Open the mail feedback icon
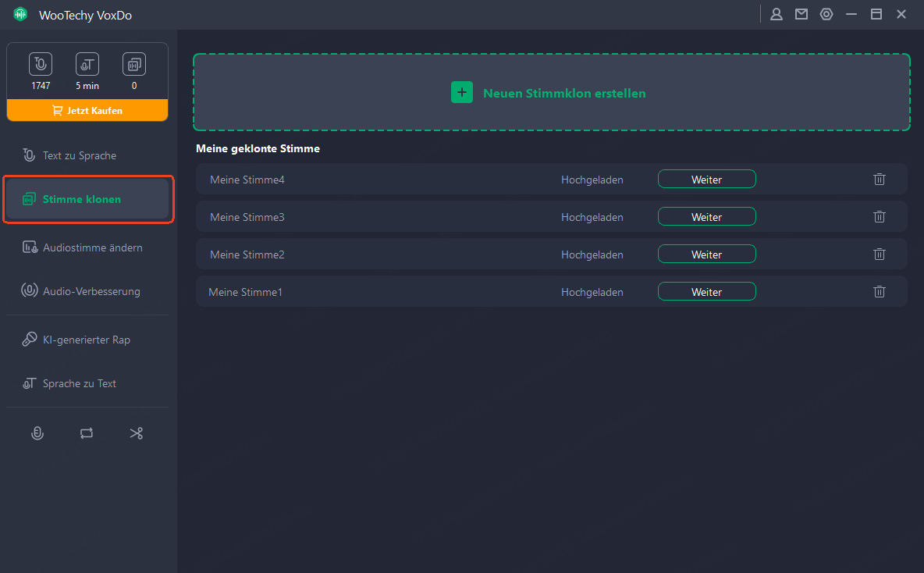Screen dimensions: 924x573 point(801,14)
